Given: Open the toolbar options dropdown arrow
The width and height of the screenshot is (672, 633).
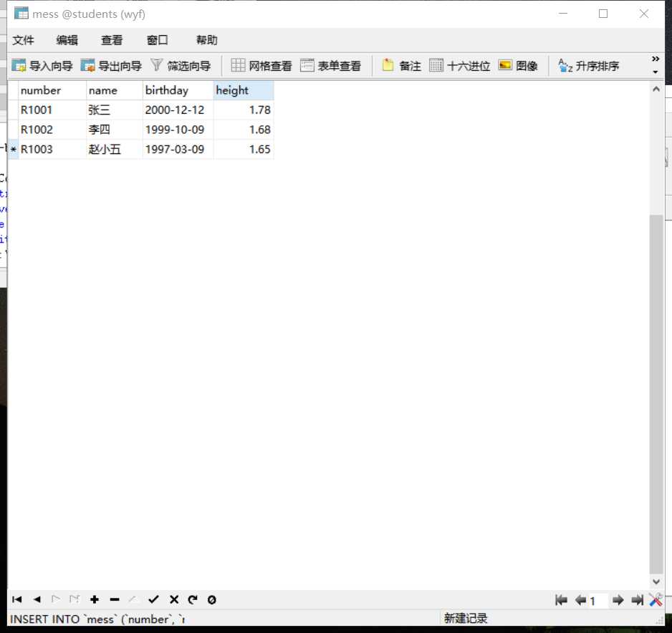Looking at the screenshot, I should (656, 72).
